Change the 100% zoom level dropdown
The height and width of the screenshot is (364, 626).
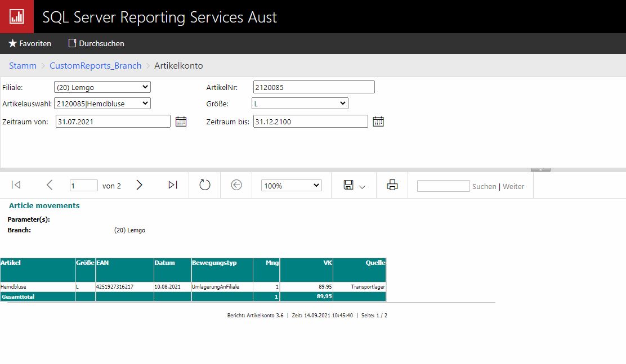point(291,186)
